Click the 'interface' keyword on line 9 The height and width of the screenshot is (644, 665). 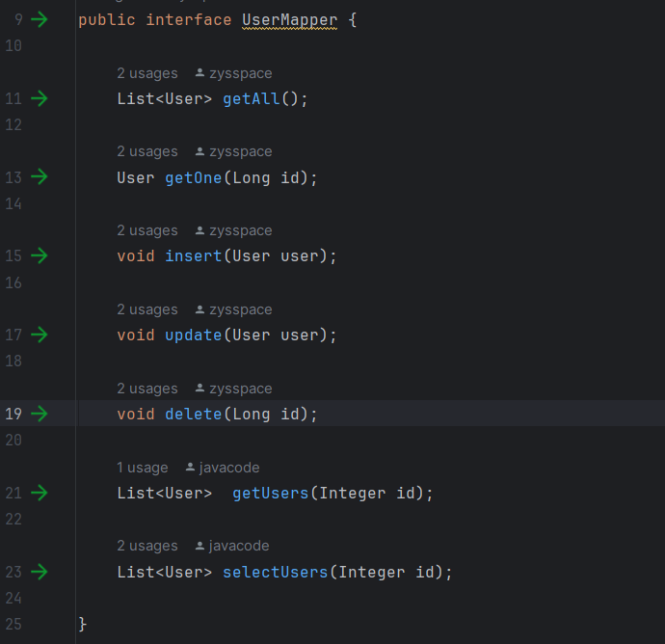189,20
